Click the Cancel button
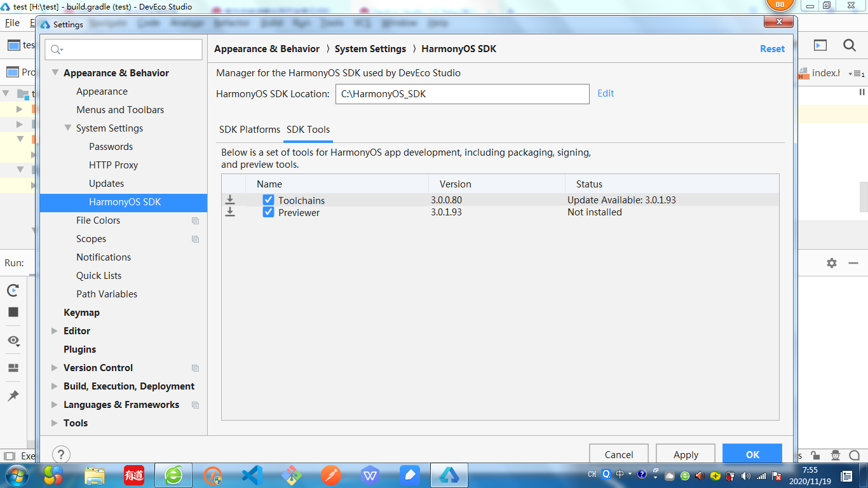 click(x=619, y=454)
